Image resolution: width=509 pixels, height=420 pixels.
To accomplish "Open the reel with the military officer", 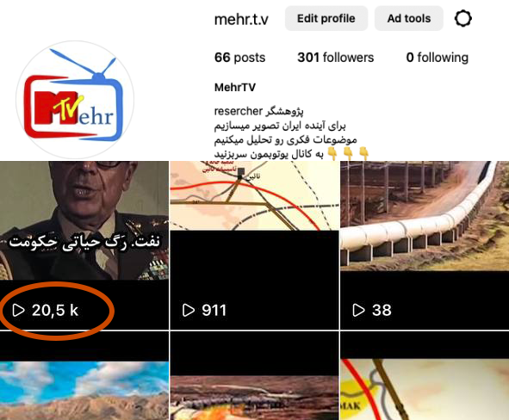I will [84, 245].
